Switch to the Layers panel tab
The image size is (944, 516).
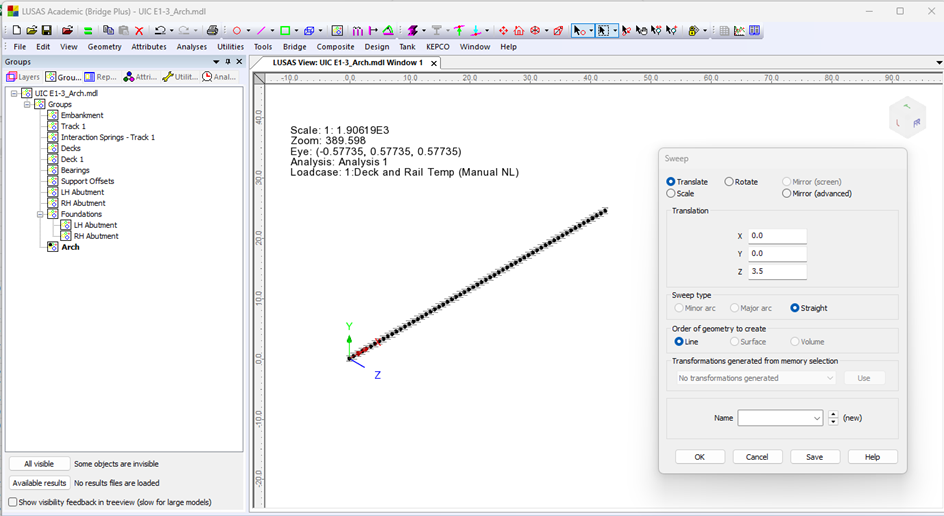pos(23,77)
